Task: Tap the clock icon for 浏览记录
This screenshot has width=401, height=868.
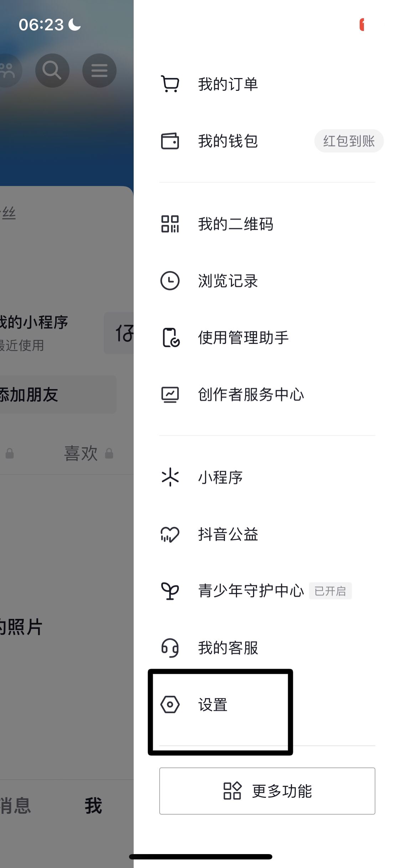Action: (170, 281)
